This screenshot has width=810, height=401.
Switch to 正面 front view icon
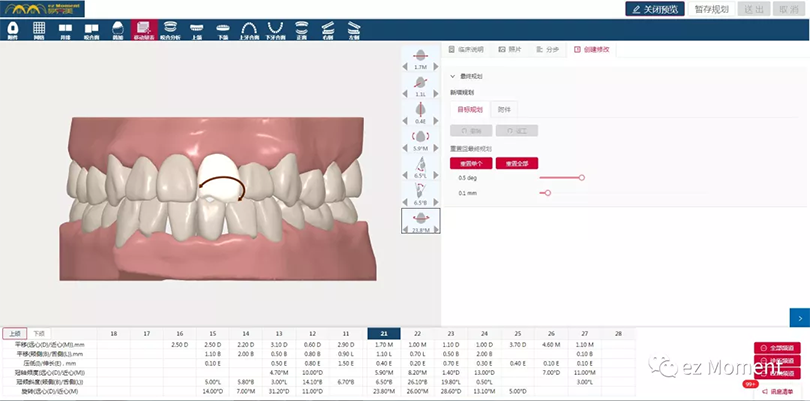[302, 29]
